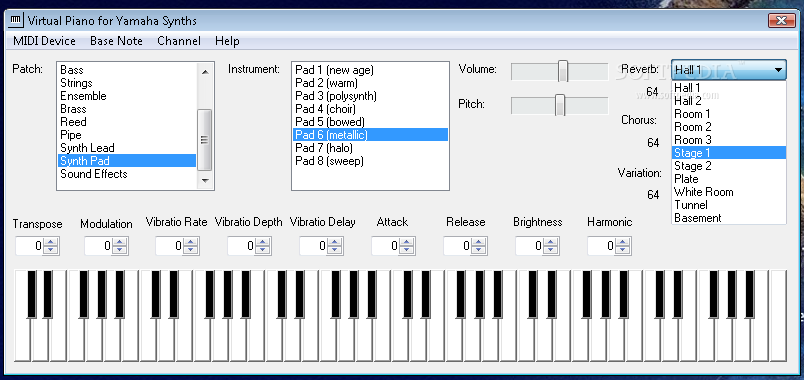
Task: Open the Help menu
Action: coord(227,41)
